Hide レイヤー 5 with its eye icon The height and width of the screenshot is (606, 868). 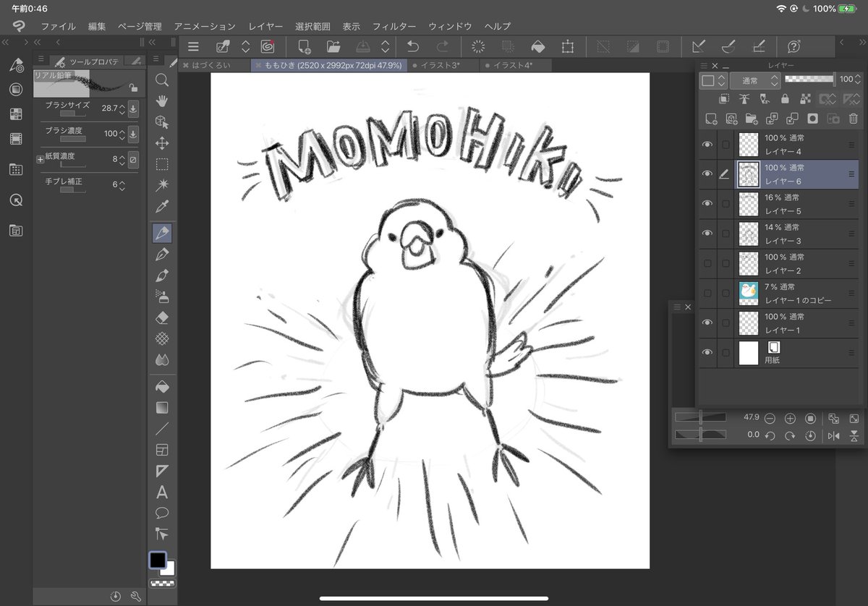coord(707,204)
